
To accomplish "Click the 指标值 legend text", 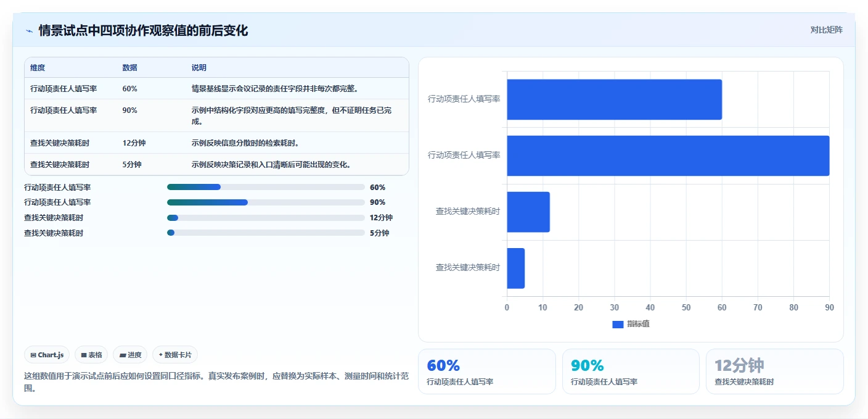I will (x=638, y=324).
